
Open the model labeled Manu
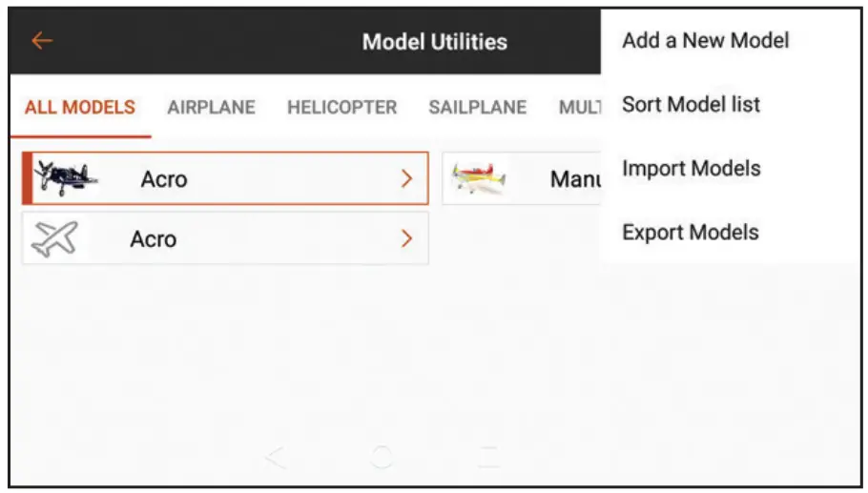tap(573, 178)
